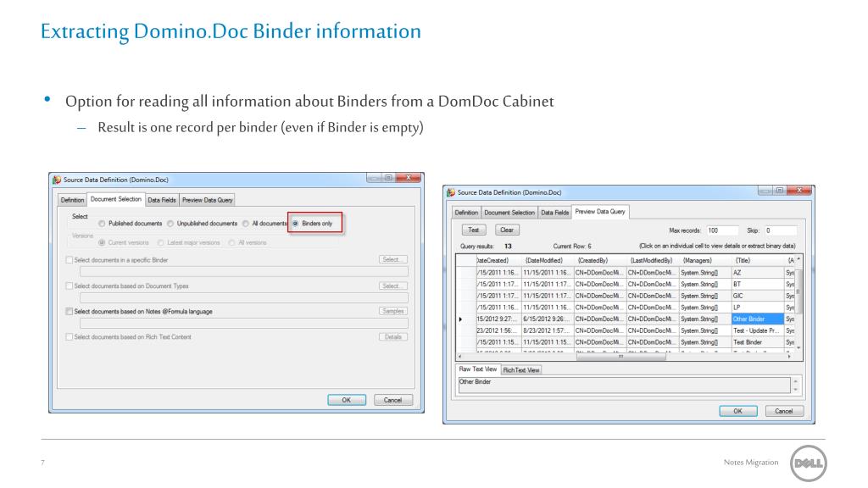Select the Test - Update Pr... title cell
868x488 pixels.
tap(758, 331)
